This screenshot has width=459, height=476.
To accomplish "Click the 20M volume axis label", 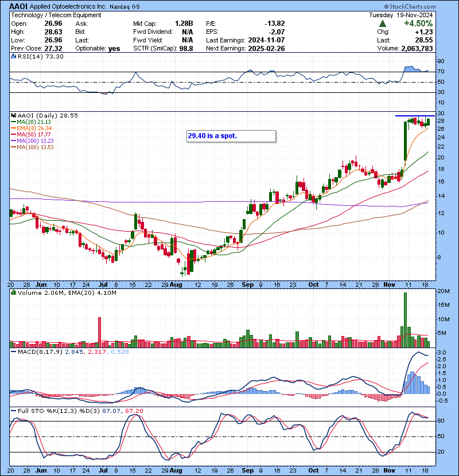I will [443, 291].
